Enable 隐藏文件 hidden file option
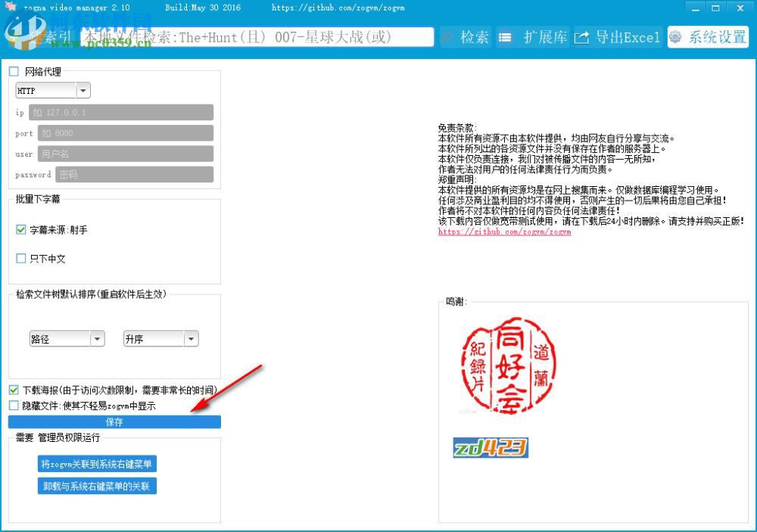The image size is (757, 532). click(13, 404)
